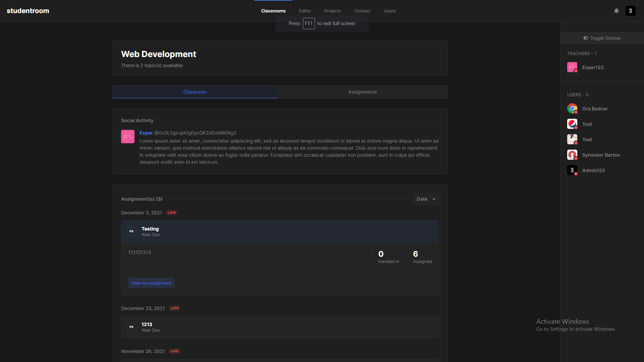This screenshot has height=362, width=644.
Task: Click the profile avatar in top right corner
Action: coord(631,10)
